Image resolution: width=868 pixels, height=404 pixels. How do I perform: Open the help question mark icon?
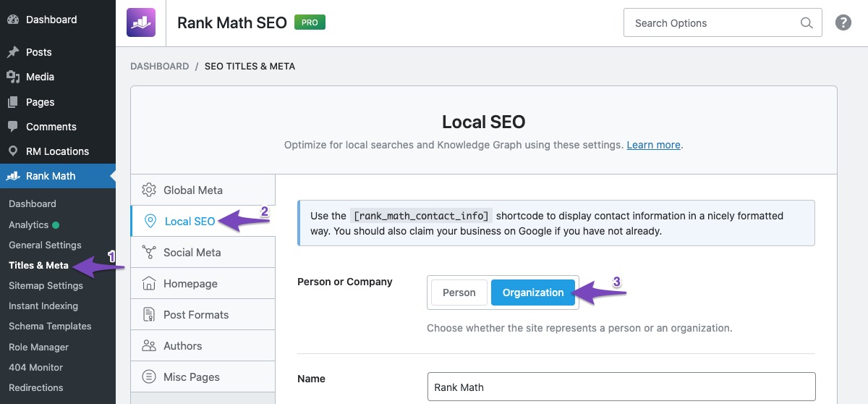[x=843, y=22]
